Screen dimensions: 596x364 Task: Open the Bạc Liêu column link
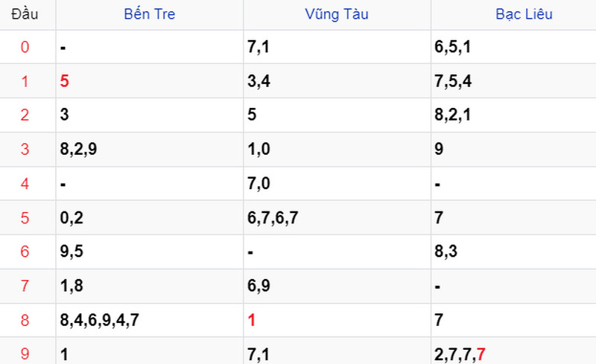pos(524,14)
